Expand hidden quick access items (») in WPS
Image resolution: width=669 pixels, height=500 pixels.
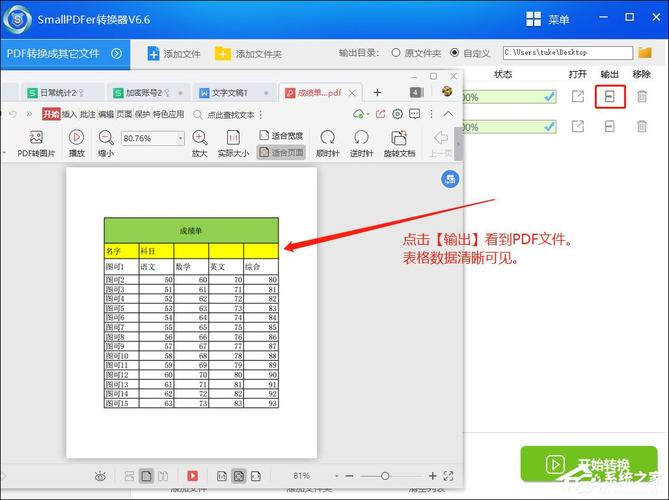(29, 114)
